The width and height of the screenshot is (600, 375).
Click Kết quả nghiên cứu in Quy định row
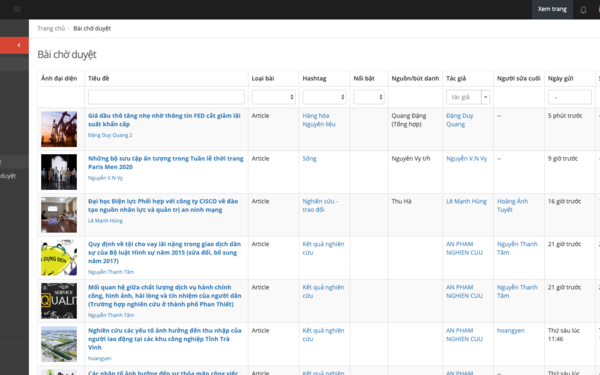323,248
